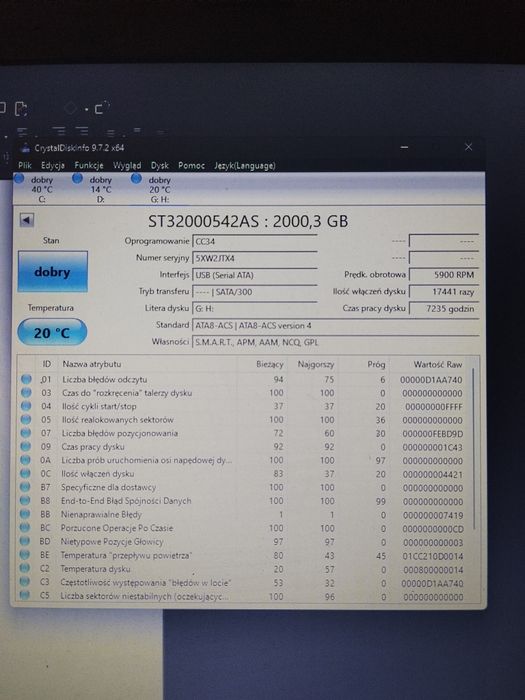
Task: Open the Pomoc menu
Action: pyautogui.click(x=191, y=166)
